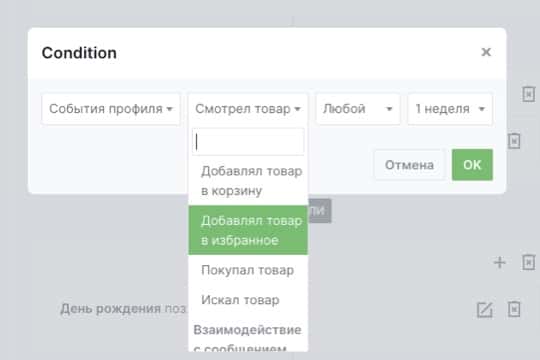This screenshot has width=540, height=360.
Task: Select the Покупал товар option
Action: pyautogui.click(x=248, y=270)
